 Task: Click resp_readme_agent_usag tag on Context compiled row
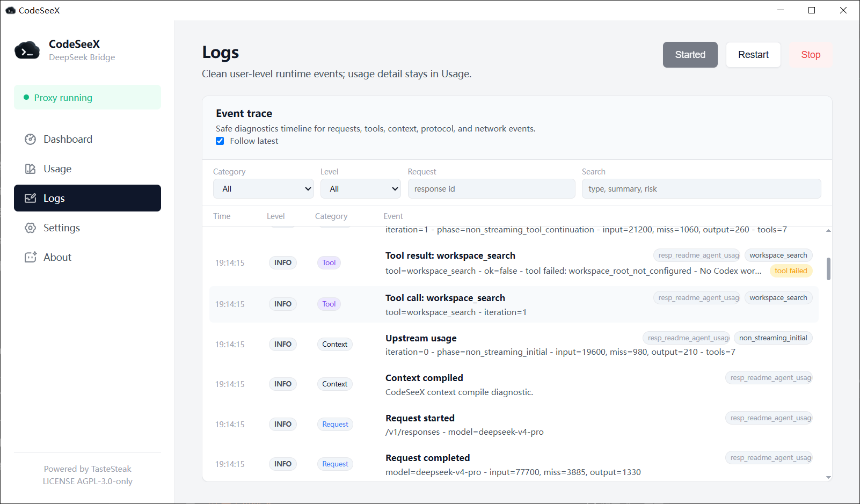[769, 378]
